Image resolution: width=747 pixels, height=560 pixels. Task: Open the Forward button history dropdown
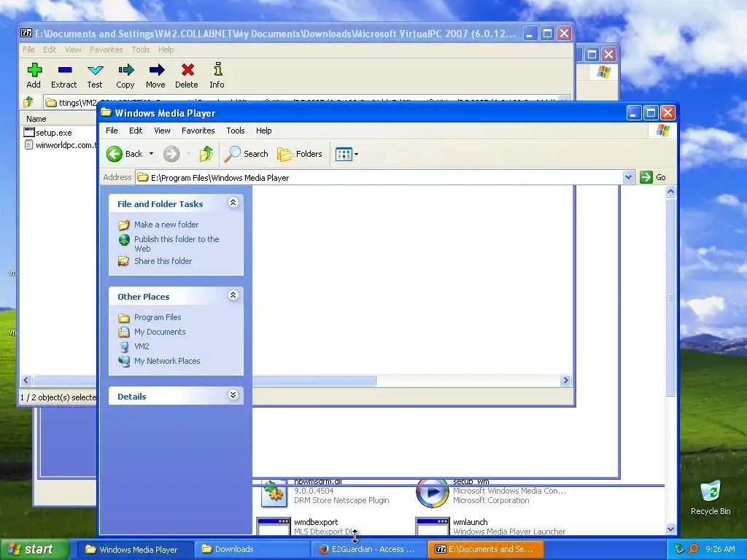click(x=188, y=154)
